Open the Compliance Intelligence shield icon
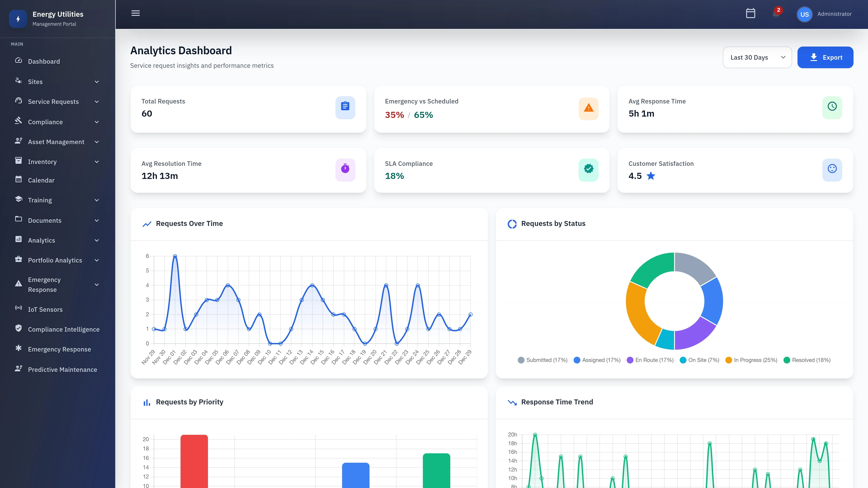This screenshot has height=488, width=868. 19,329
